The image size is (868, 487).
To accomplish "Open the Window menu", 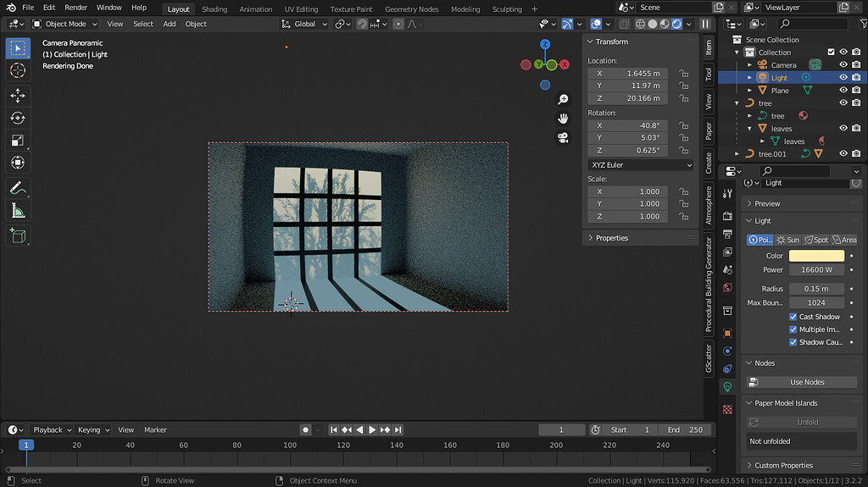I will 109,8.
